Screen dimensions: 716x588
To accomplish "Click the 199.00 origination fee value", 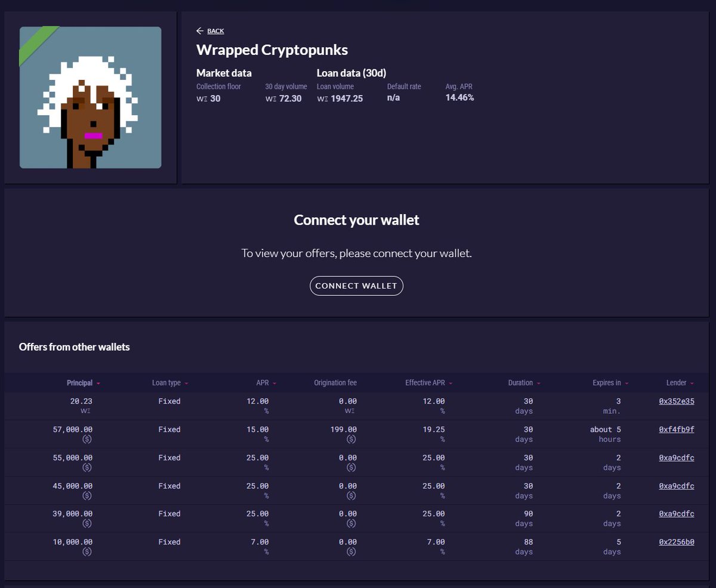I will (343, 429).
